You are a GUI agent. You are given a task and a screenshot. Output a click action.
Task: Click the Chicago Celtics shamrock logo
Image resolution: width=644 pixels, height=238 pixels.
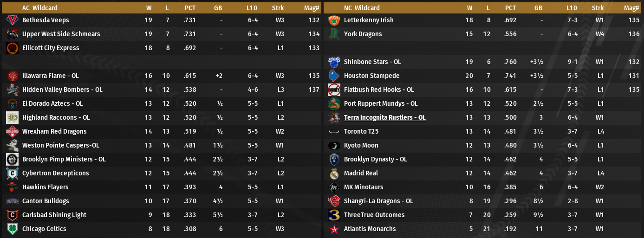[12, 229]
